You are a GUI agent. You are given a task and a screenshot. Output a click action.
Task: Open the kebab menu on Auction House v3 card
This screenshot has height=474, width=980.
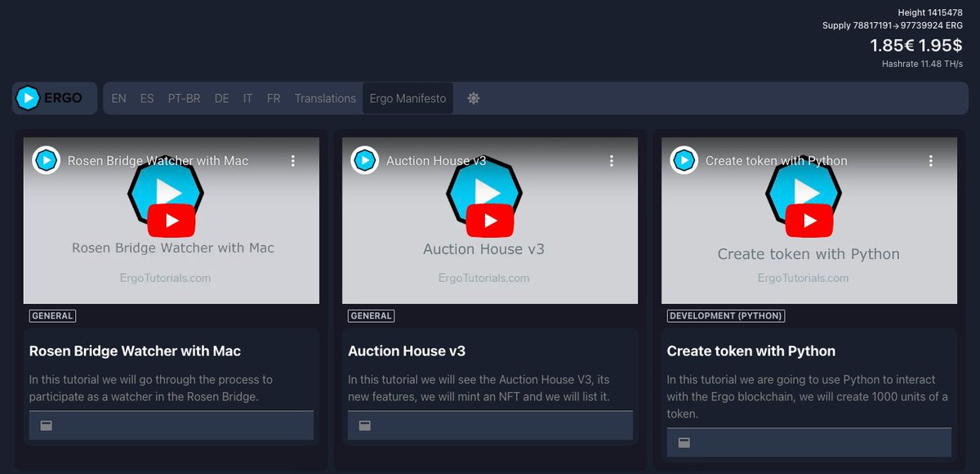pos(612,161)
